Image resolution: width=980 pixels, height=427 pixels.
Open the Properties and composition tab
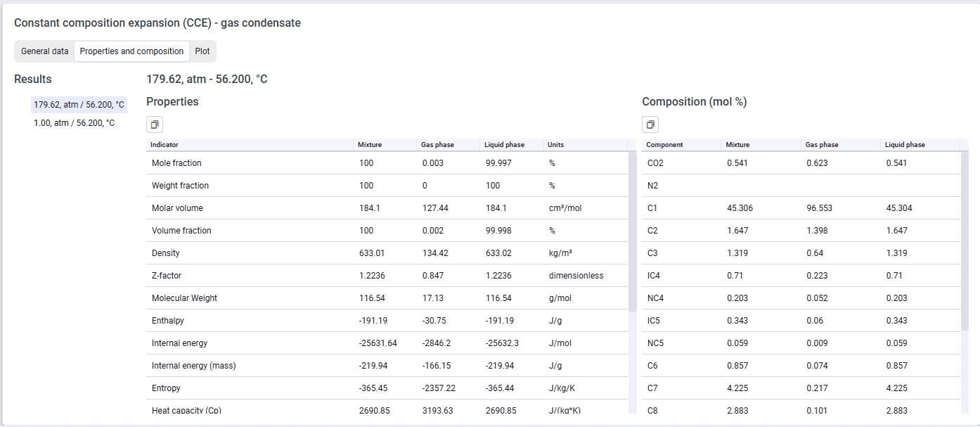pos(131,51)
